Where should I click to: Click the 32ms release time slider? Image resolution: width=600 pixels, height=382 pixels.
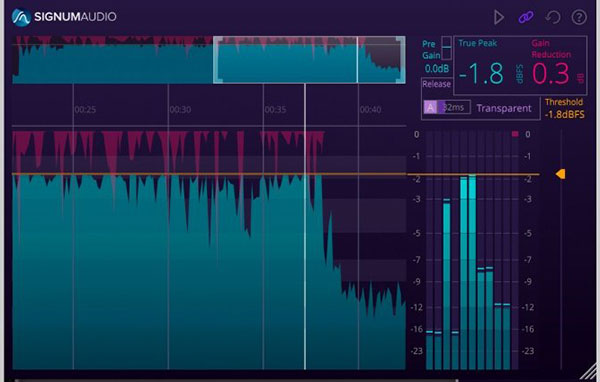pyautogui.click(x=453, y=108)
